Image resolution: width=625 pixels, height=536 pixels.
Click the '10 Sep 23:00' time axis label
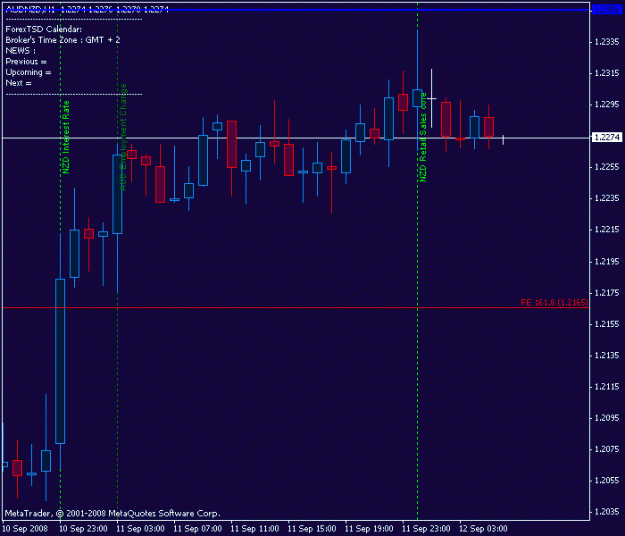(83, 529)
